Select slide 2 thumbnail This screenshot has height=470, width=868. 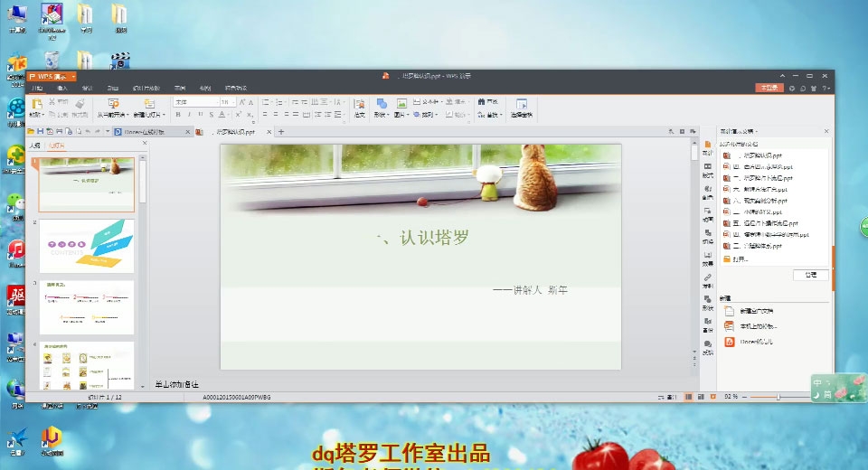click(87, 246)
